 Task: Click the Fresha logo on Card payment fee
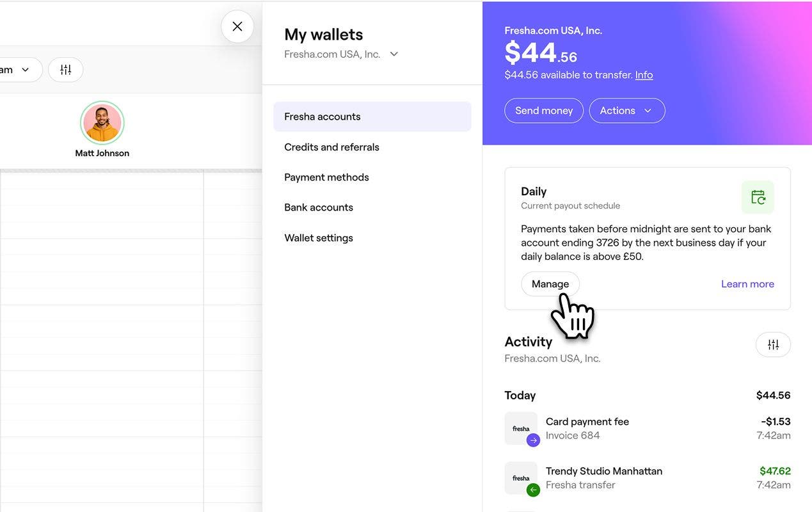pyautogui.click(x=521, y=428)
